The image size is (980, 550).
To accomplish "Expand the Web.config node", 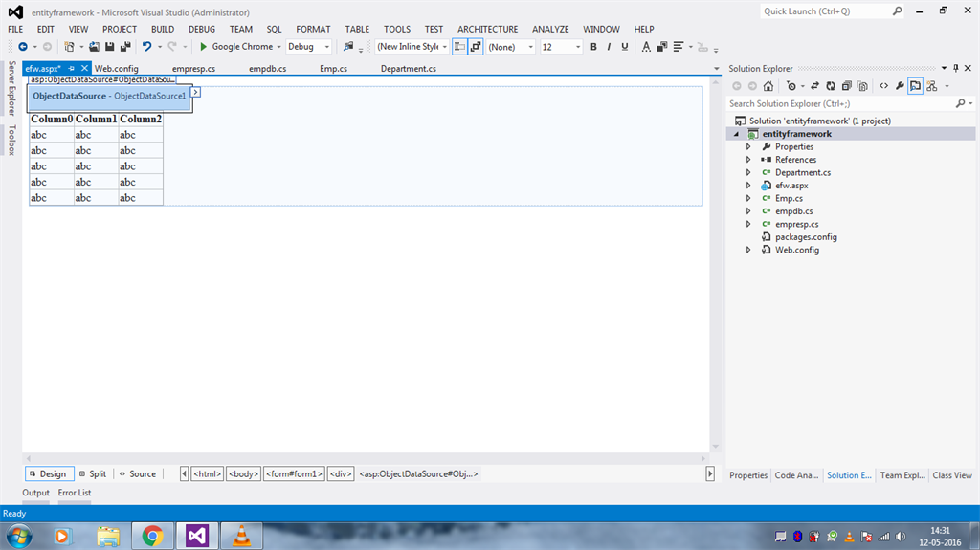I will (748, 250).
